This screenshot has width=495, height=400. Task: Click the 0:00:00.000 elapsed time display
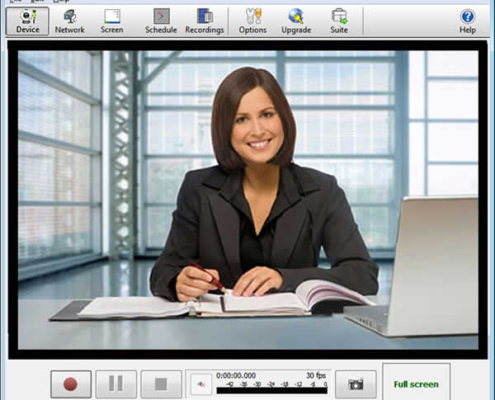click(x=236, y=376)
